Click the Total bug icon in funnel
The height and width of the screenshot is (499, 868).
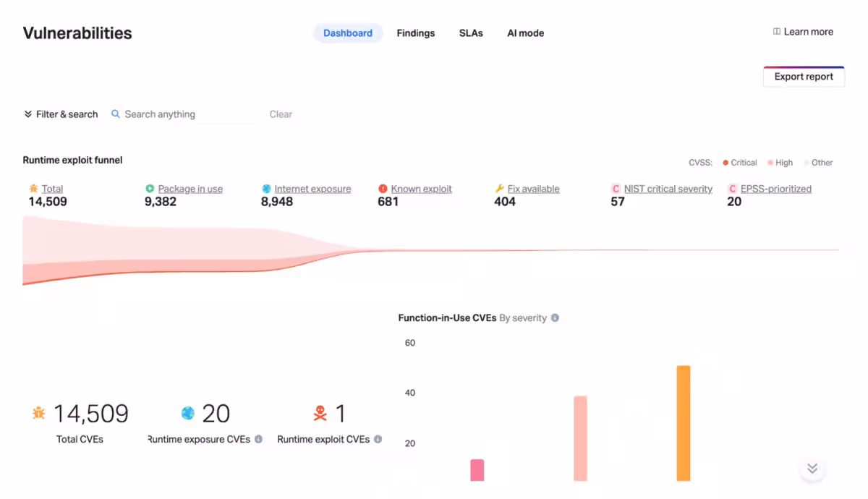(x=33, y=189)
